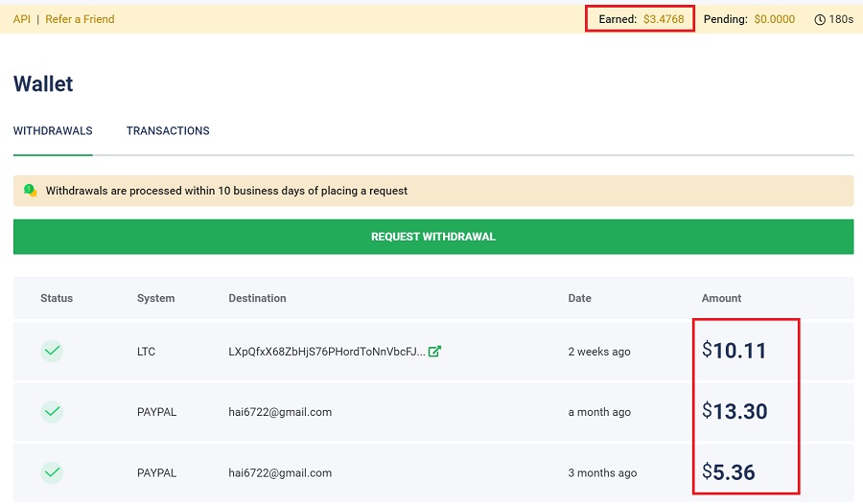This screenshot has height=504, width=863.
Task: Click the green checkmark on LTC row
Action: (52, 352)
